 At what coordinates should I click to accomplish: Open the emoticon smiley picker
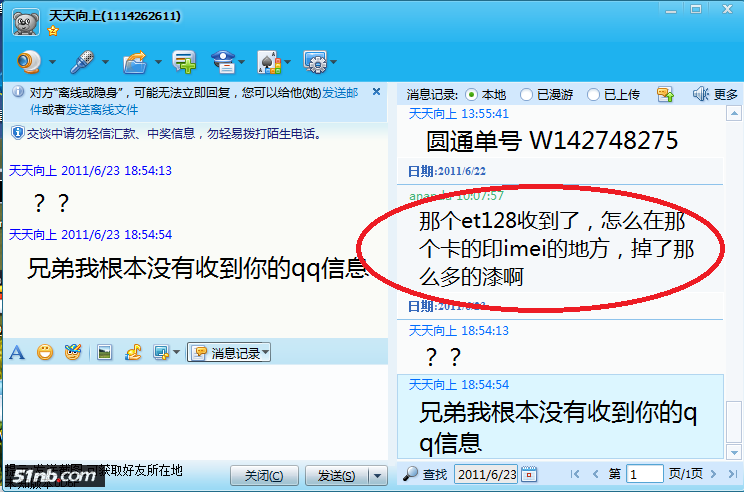pos(45,353)
